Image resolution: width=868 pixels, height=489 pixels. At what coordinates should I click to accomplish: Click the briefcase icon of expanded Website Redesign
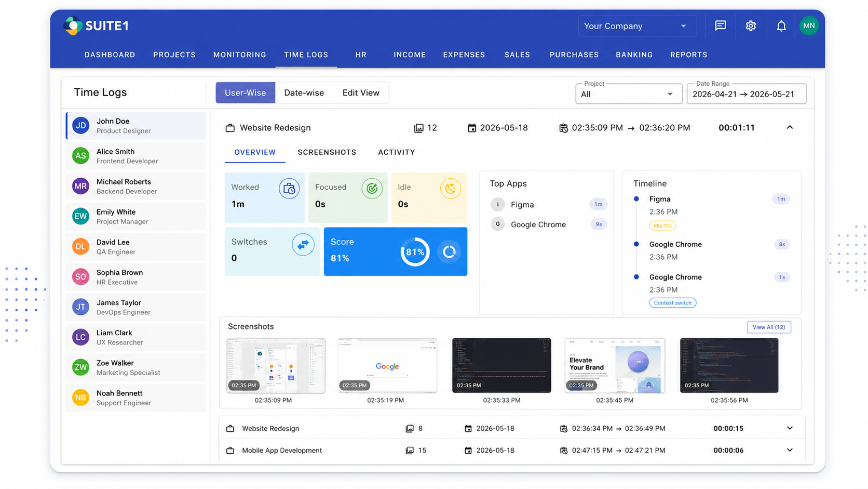230,128
